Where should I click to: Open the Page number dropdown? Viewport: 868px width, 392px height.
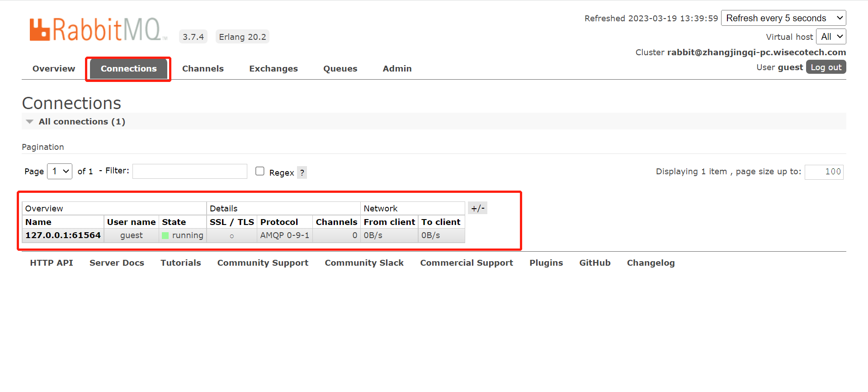(x=60, y=171)
